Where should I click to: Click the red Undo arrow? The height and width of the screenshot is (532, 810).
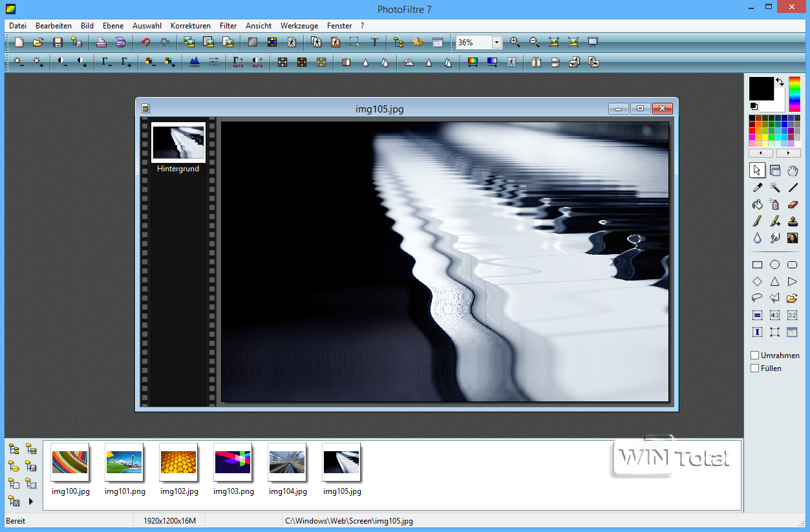145,42
